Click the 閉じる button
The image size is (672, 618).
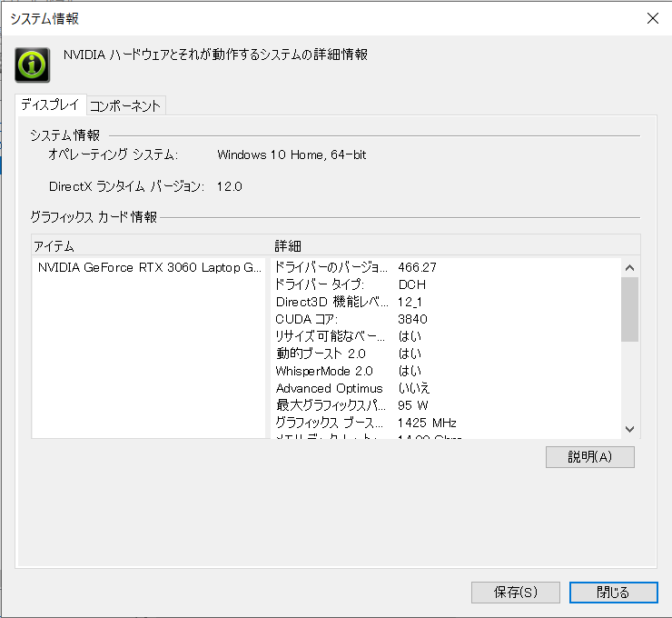point(613,593)
